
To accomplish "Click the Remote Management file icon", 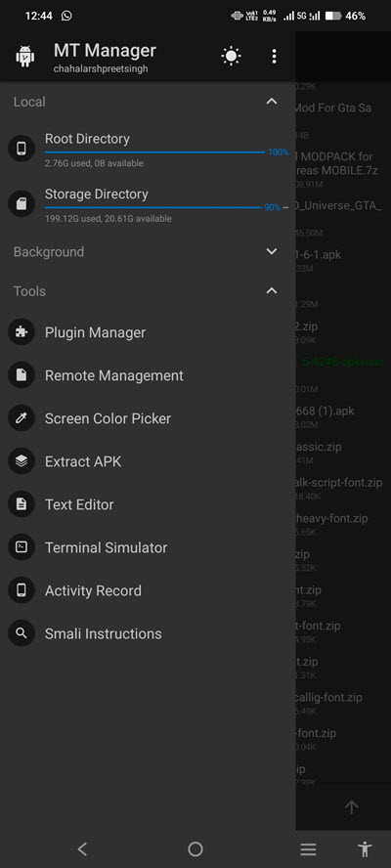I will (22, 375).
